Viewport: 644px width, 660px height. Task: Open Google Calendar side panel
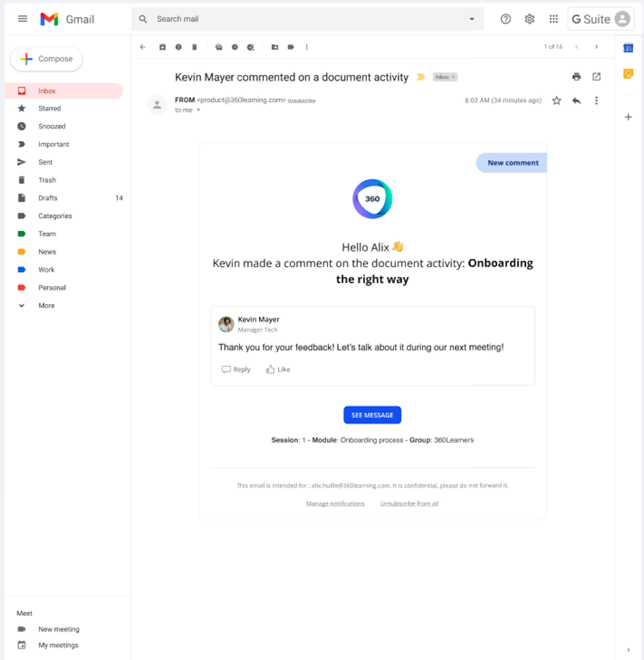coord(628,48)
